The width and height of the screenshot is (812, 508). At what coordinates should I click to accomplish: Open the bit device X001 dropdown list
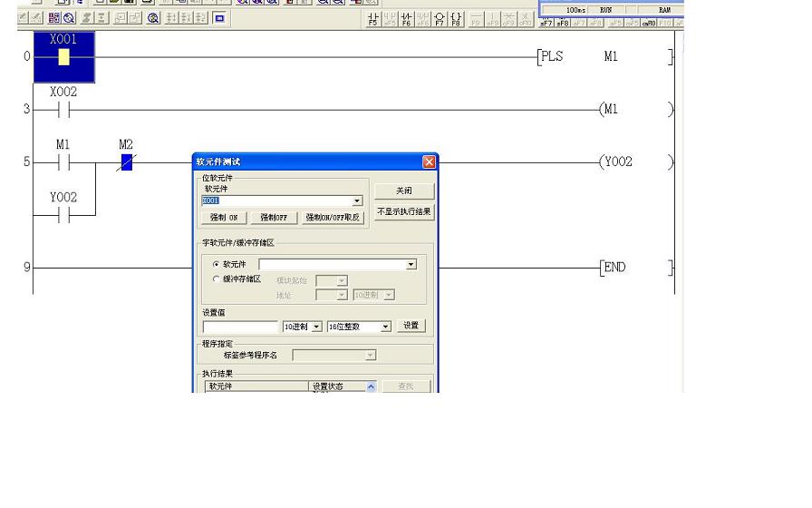pos(357,201)
